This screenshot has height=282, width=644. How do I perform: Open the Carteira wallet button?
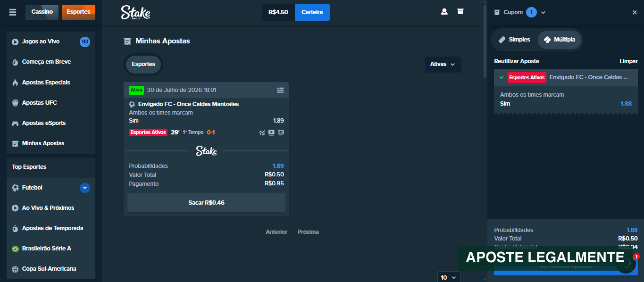[x=312, y=12]
